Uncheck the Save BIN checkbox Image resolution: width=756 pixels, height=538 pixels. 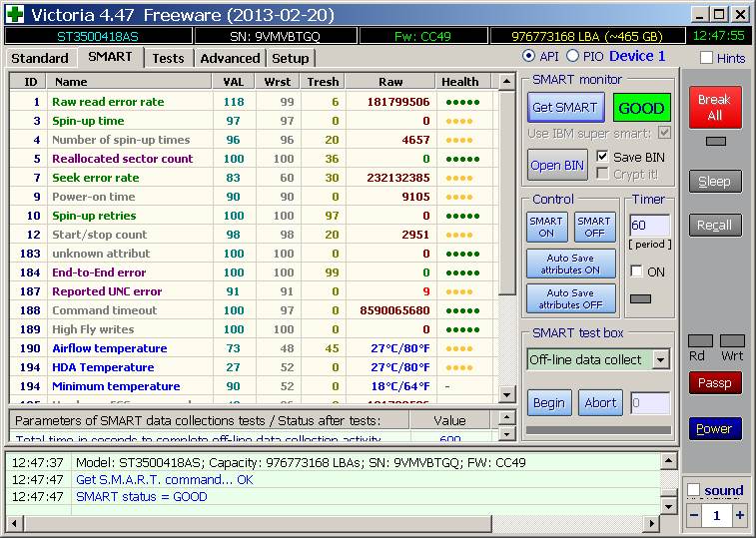(602, 156)
